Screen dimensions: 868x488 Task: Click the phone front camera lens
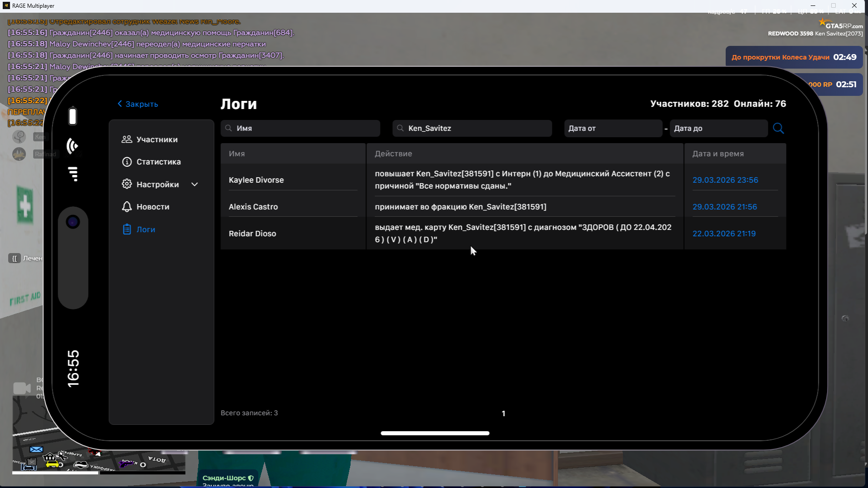[x=73, y=222]
